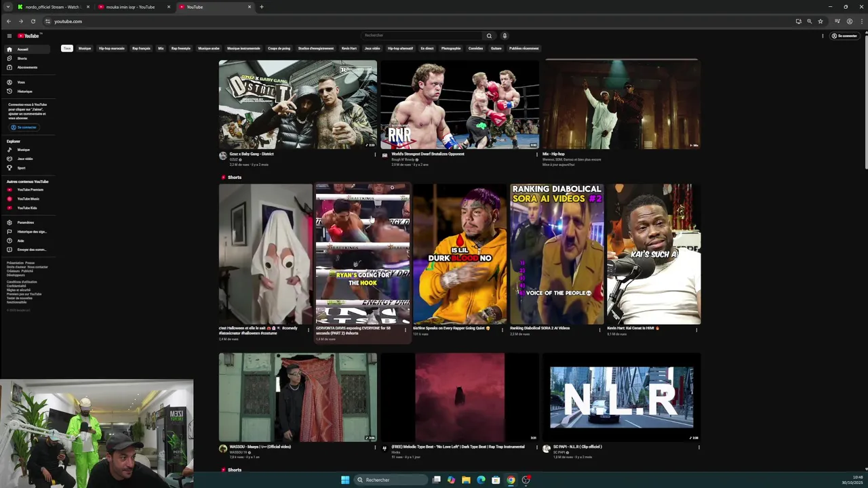Open YouTube Kids link

click(28, 207)
